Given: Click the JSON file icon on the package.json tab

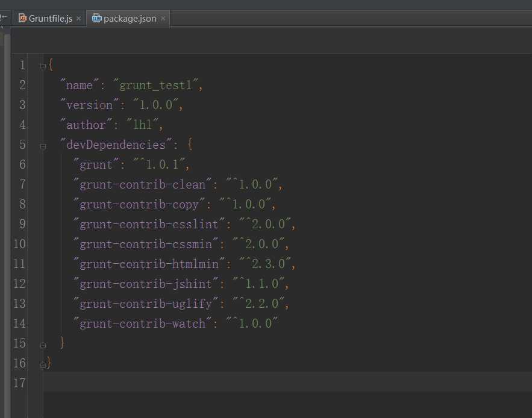Looking at the screenshot, I should coord(97,18).
